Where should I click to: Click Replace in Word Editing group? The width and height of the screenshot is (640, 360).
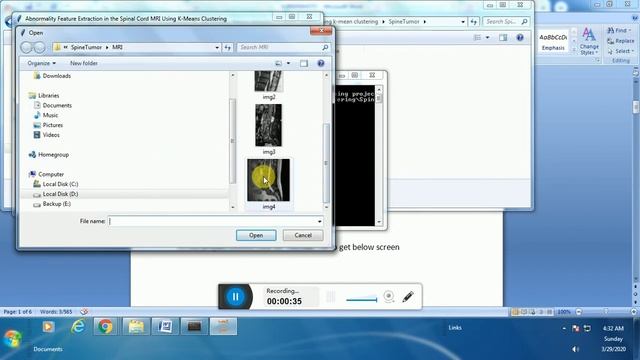tap(620, 41)
